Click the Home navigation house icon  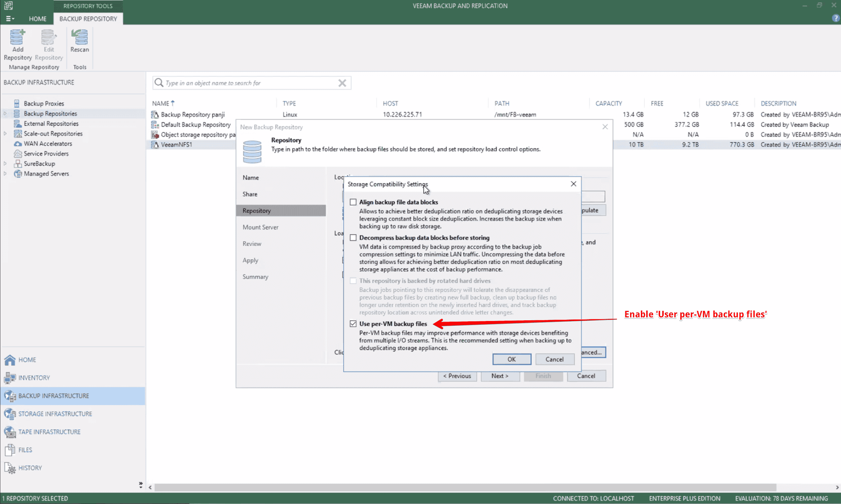click(10, 360)
